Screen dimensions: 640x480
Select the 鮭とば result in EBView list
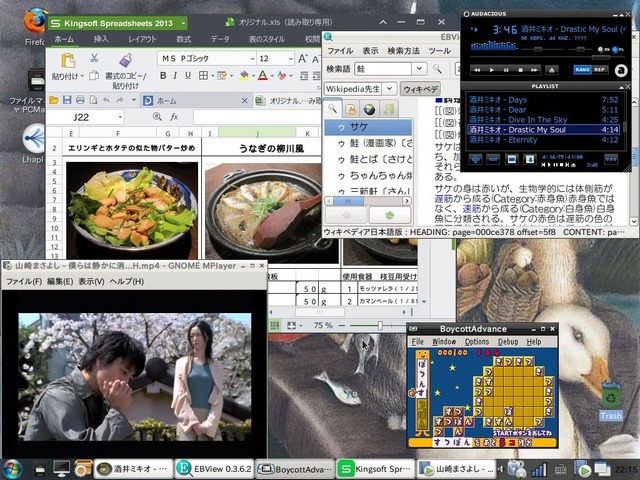pyautogui.click(x=368, y=160)
